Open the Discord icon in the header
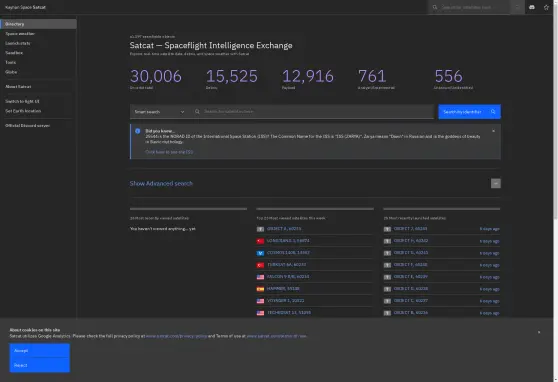The width and height of the screenshot is (558, 382). click(x=532, y=7)
